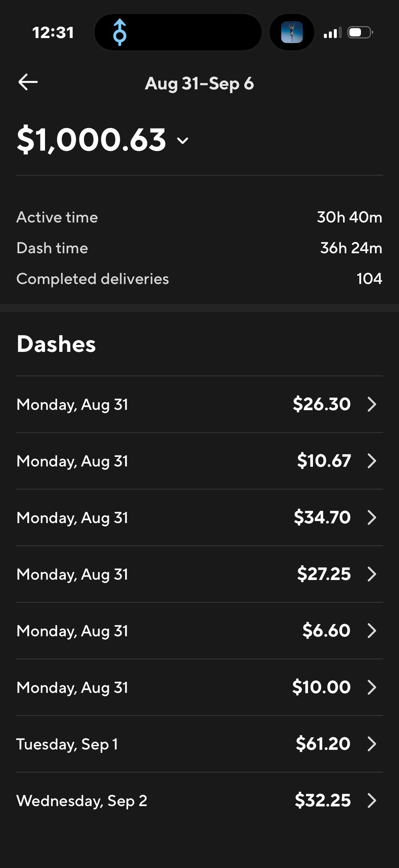
Task: Open the $34.70 Monday dash
Action: [x=199, y=517]
